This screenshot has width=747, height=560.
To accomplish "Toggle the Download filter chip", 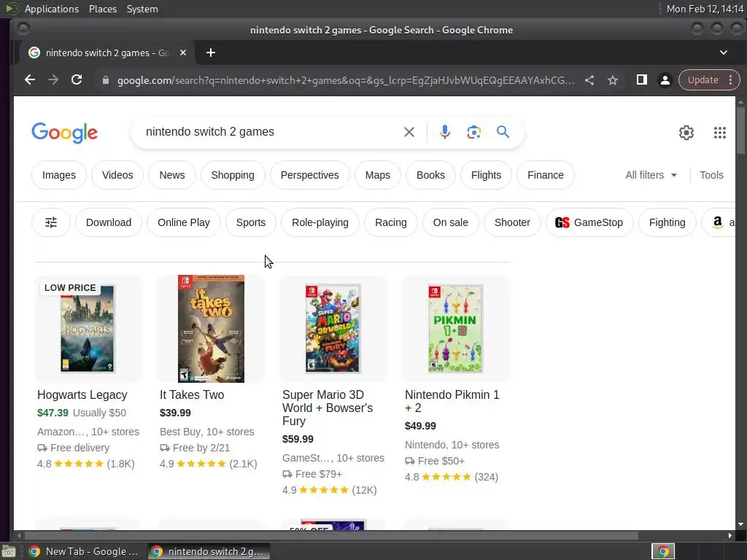I will (x=109, y=222).
